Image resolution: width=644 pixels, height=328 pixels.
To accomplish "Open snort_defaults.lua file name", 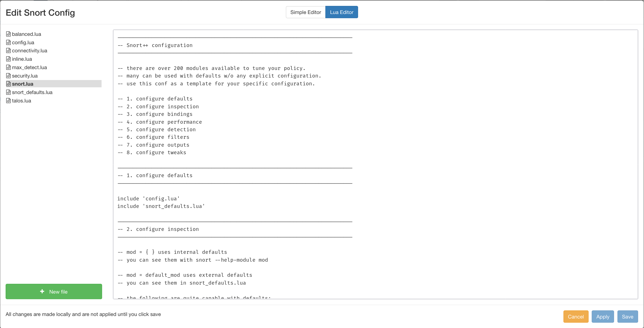I will (x=32, y=92).
